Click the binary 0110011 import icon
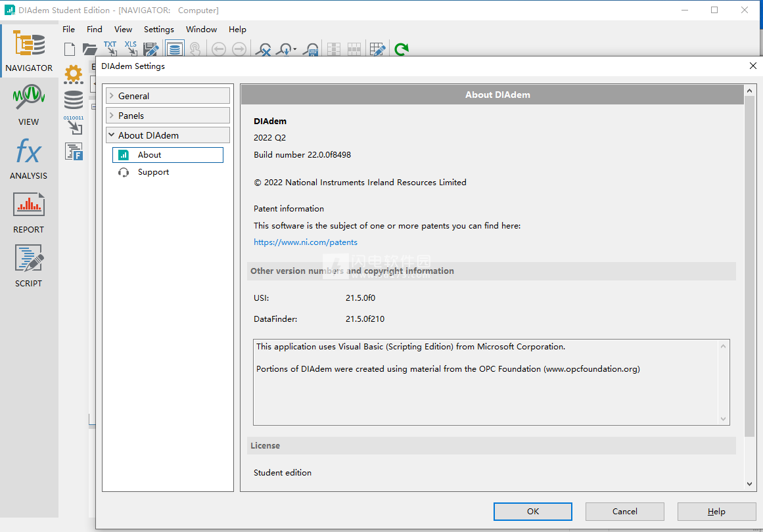This screenshot has width=763, height=532. (74, 125)
